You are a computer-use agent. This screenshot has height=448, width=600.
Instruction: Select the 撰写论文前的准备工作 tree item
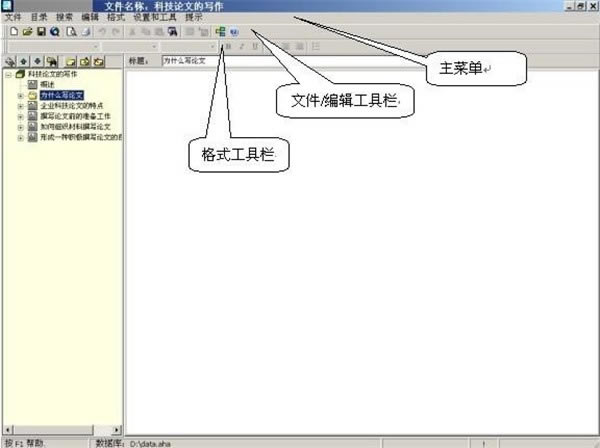(75, 116)
